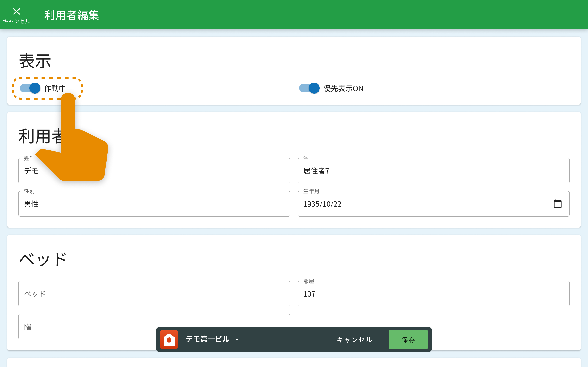The width and height of the screenshot is (588, 367).
Task: Click the 姓 input field
Action: click(x=194, y=171)
